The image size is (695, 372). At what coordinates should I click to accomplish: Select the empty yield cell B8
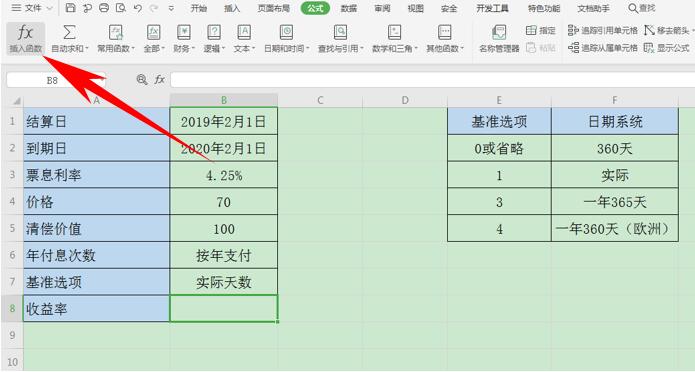tap(224, 309)
